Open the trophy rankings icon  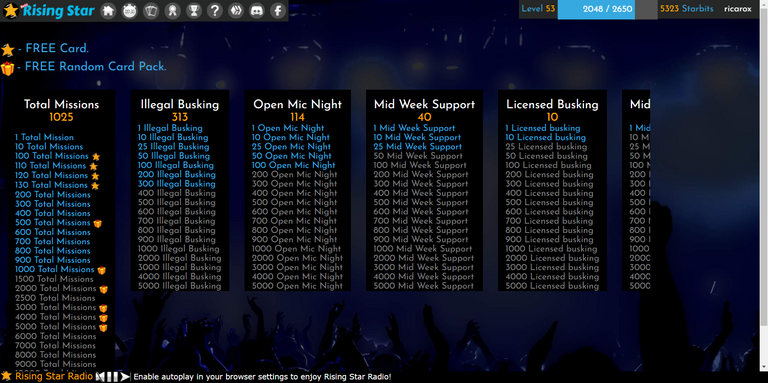193,10
